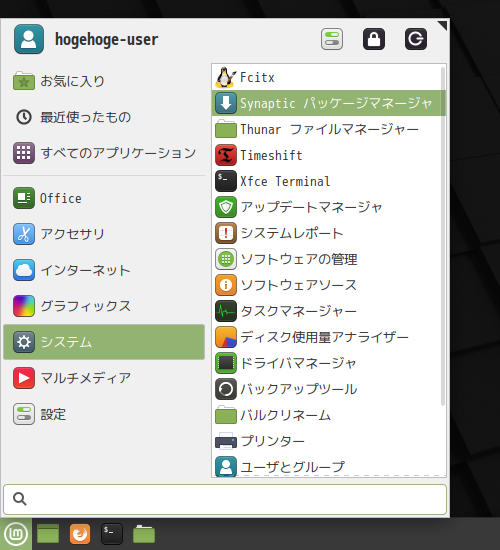Image resolution: width=500 pixels, height=550 pixels.
Task: Click the hogehoge-user profile name
Action: (x=107, y=39)
